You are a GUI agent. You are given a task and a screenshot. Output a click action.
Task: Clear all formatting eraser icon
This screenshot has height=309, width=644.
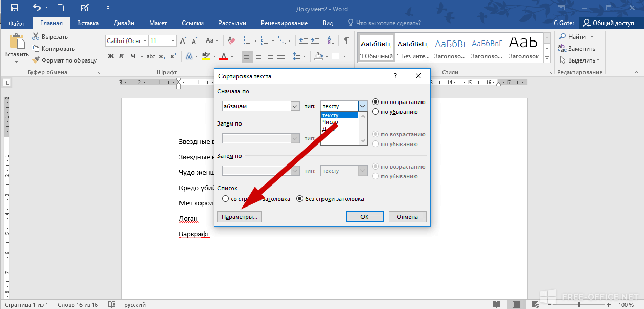tap(231, 40)
